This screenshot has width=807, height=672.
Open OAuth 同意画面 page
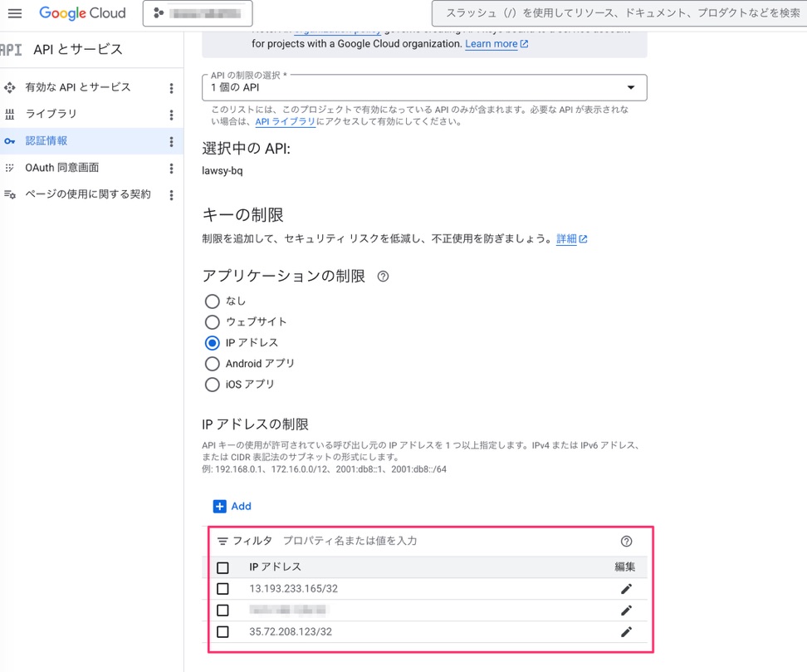(x=61, y=168)
